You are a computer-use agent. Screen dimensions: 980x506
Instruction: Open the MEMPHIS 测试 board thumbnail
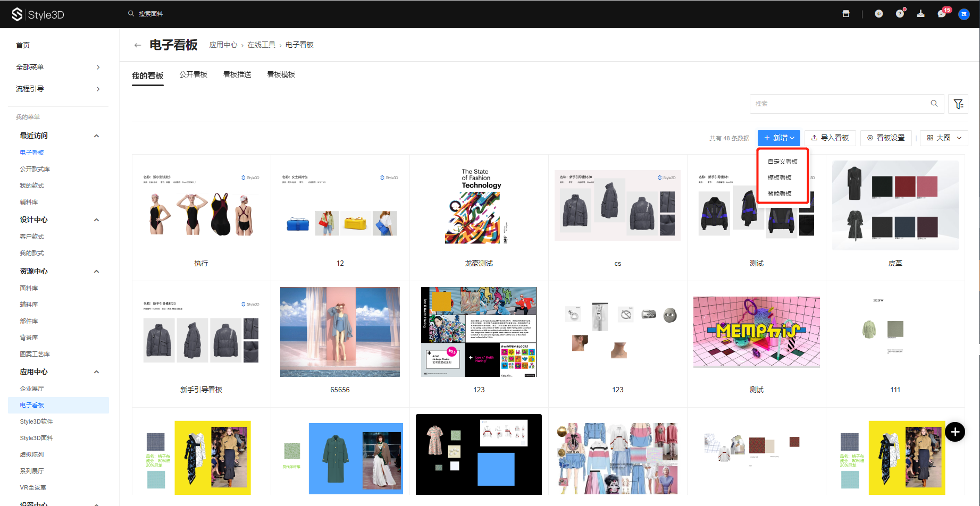point(756,332)
